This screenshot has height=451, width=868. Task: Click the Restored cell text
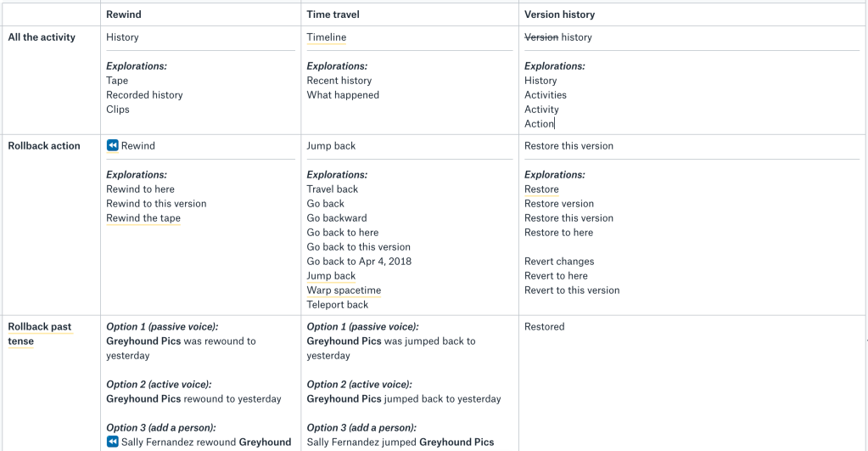[x=544, y=327]
